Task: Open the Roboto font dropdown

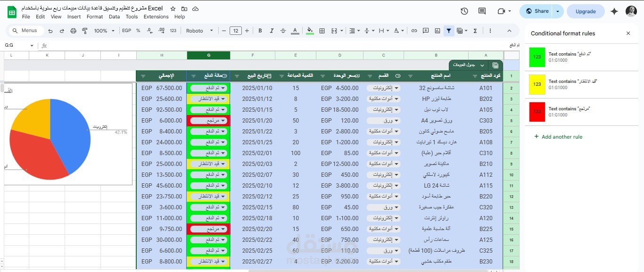Action: point(199,31)
